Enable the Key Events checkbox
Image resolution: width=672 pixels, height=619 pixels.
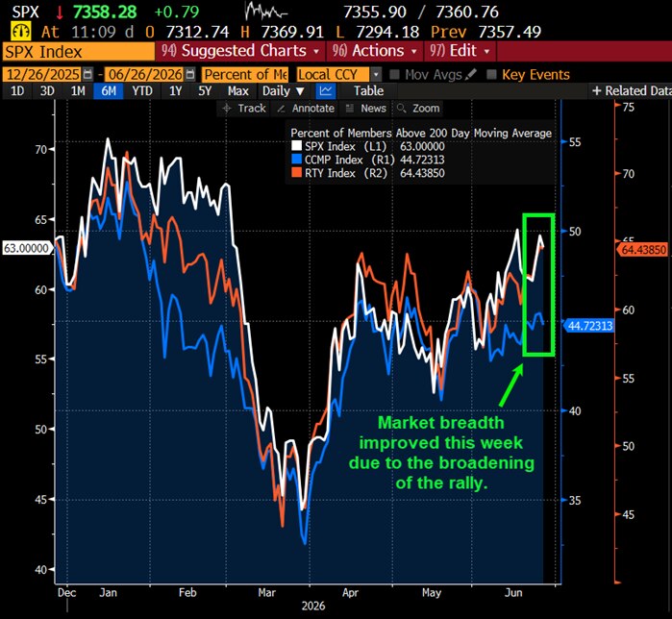(492, 75)
